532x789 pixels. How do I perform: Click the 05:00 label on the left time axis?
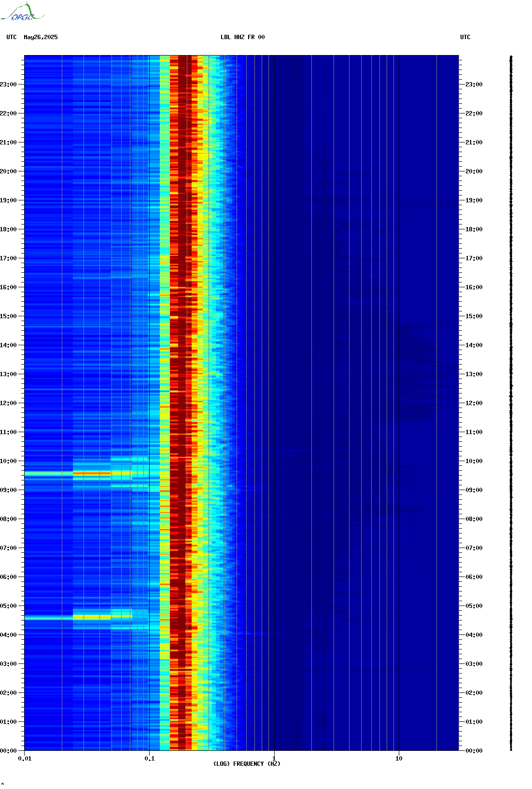coord(8,606)
